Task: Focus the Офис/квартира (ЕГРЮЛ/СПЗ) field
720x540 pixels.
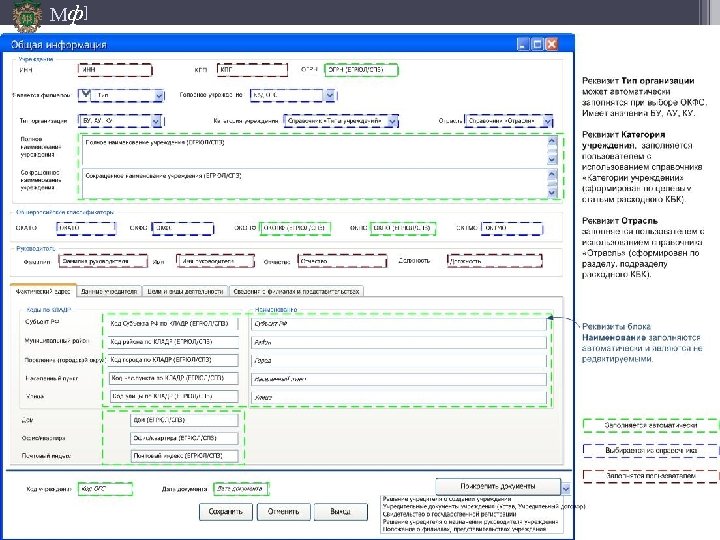Action: 184,439
